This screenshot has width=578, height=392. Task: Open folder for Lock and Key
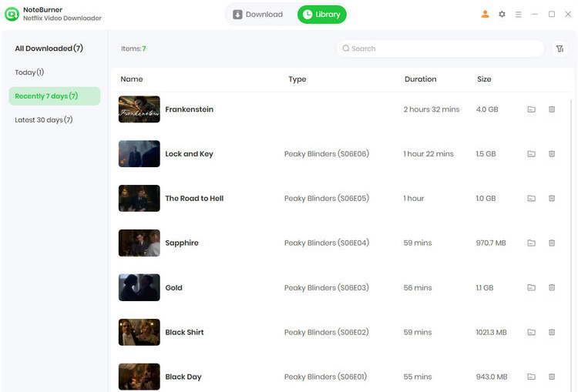pos(531,153)
